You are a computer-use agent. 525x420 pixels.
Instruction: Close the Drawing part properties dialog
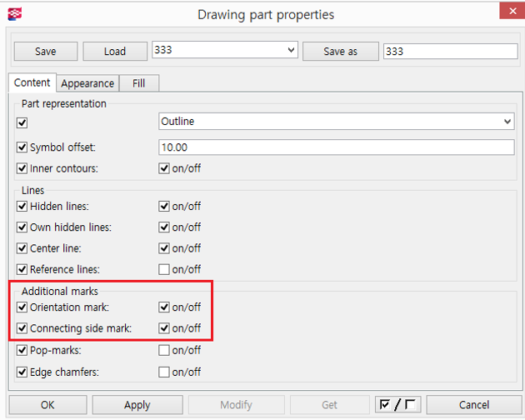pyautogui.click(x=512, y=11)
